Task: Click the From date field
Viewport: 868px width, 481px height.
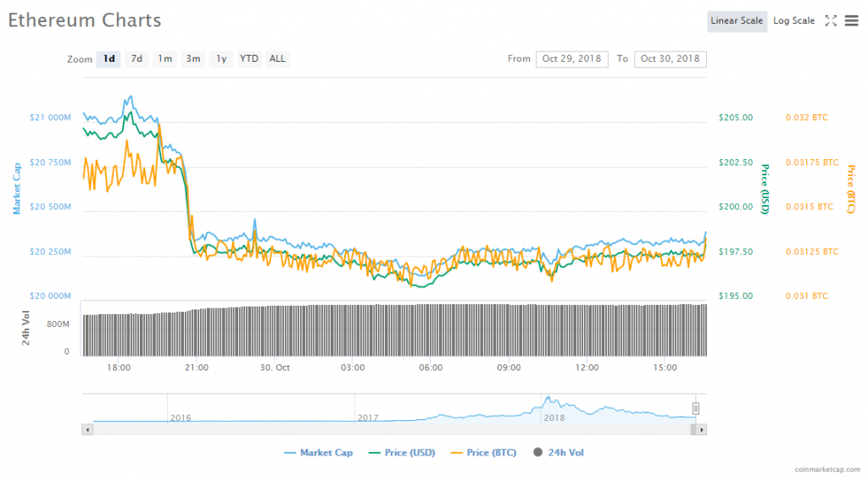Action: coord(571,59)
